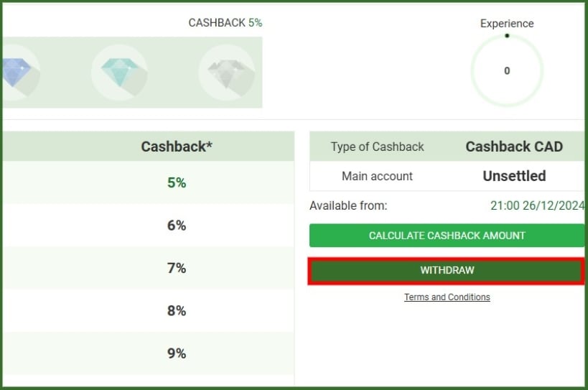Click the Main account label
This screenshot has height=390, width=588.
[377, 176]
